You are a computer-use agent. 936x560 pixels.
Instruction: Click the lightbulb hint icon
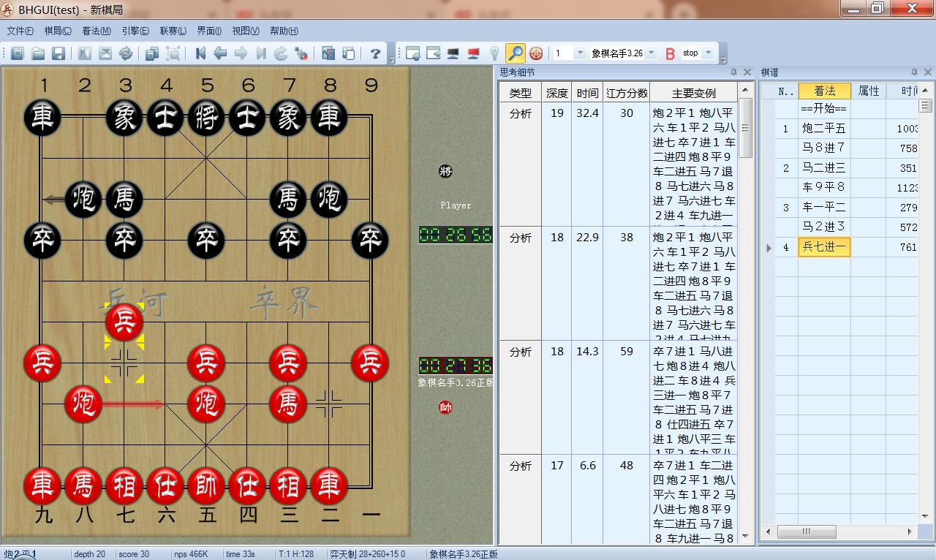point(495,53)
